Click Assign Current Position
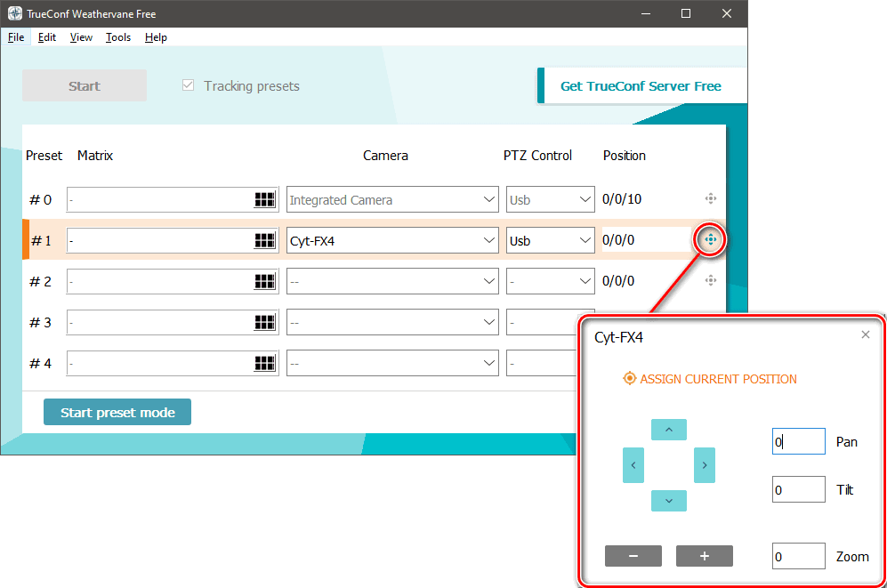This screenshot has height=588, width=887. pyautogui.click(x=710, y=379)
